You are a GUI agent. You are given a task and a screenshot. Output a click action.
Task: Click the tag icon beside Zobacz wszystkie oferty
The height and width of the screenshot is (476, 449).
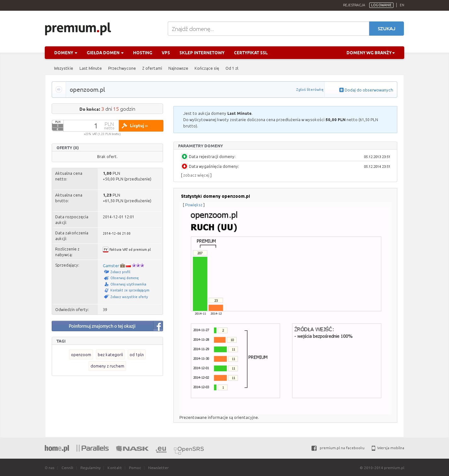click(106, 297)
